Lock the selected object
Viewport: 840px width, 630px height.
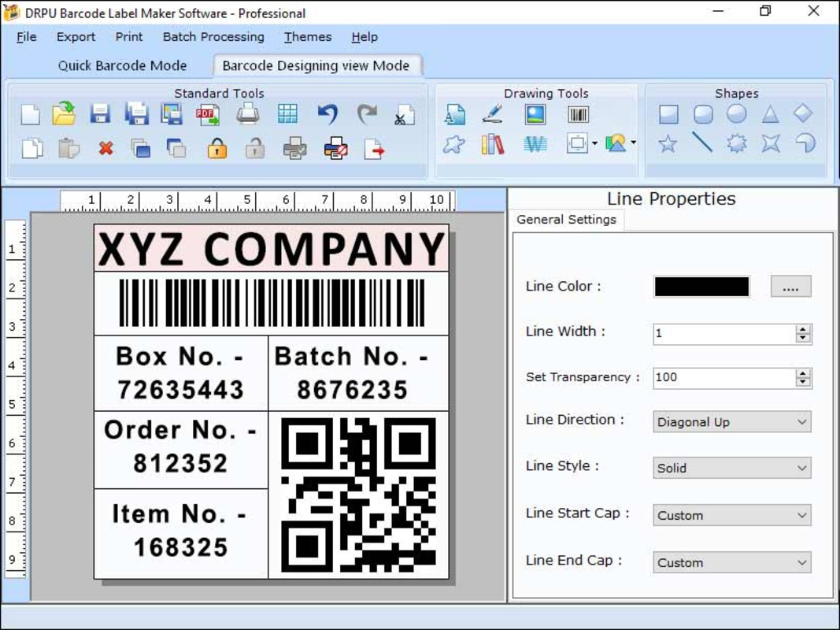coord(217,148)
